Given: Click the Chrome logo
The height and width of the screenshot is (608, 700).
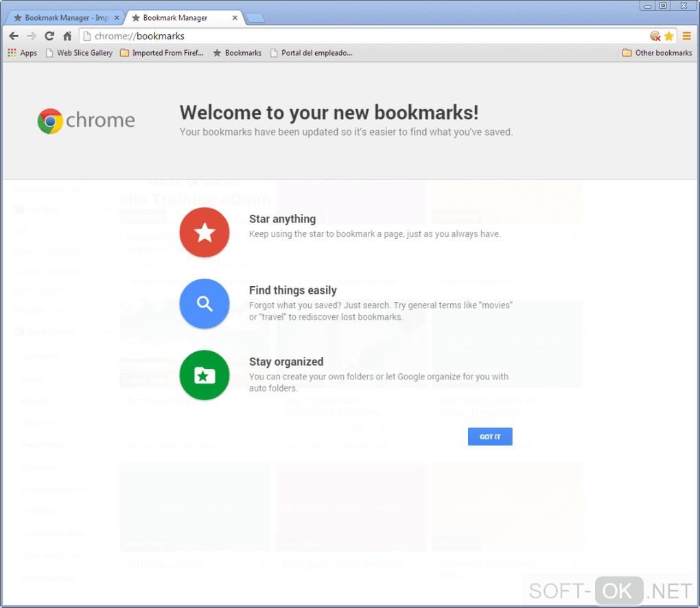Looking at the screenshot, I should point(86,121).
